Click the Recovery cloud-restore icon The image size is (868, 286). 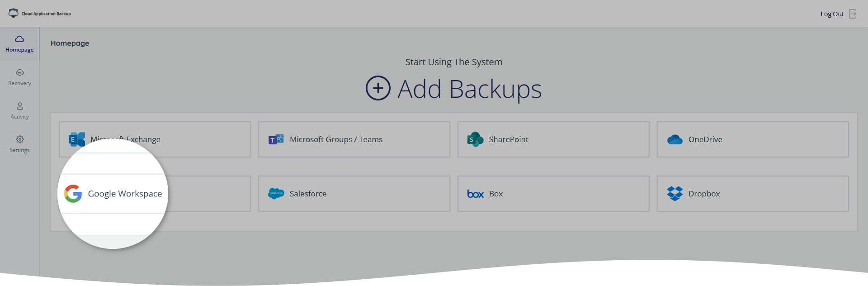click(20, 72)
